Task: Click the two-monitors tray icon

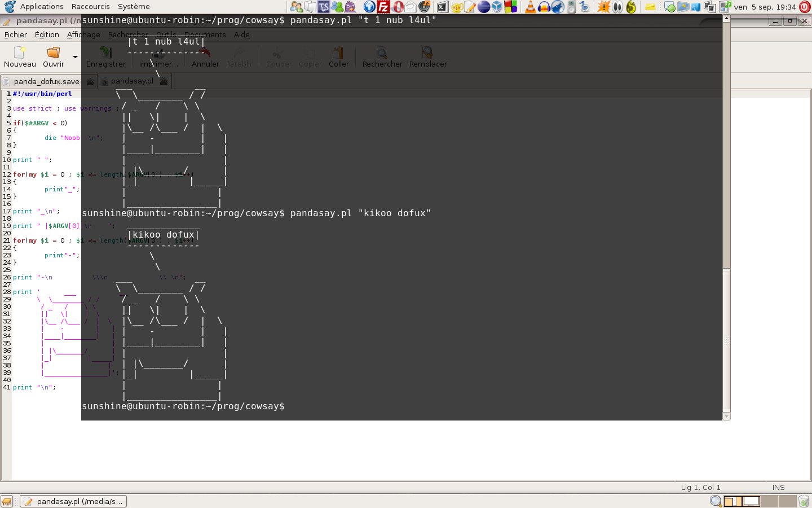Action: (x=710, y=7)
